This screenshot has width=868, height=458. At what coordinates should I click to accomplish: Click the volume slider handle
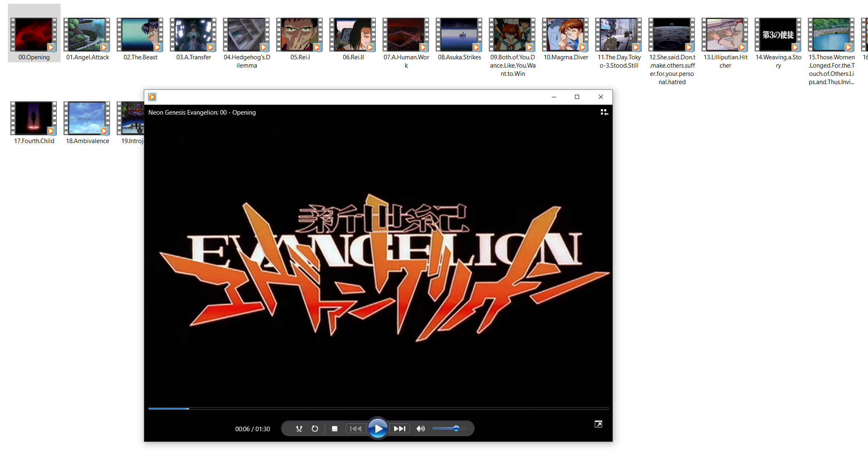(456, 429)
